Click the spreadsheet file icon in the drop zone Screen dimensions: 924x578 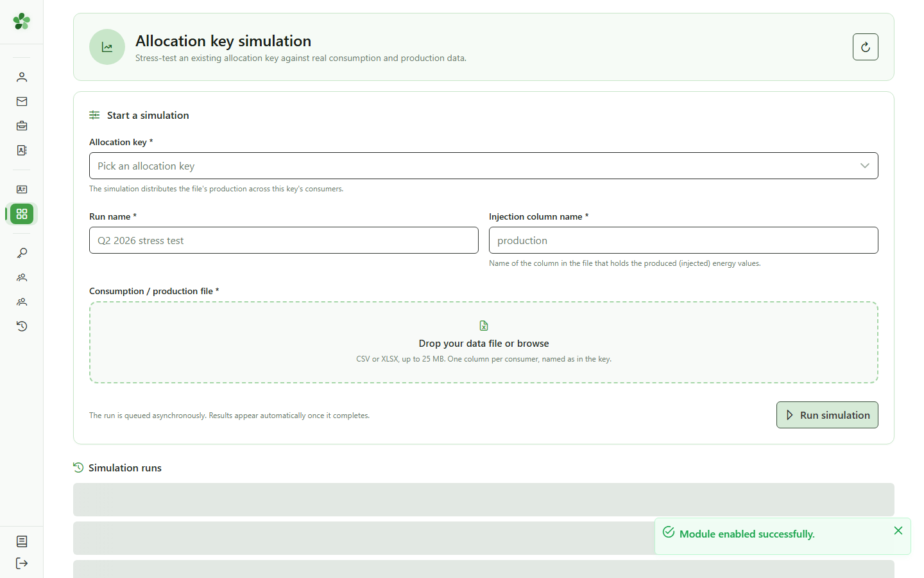coord(484,326)
